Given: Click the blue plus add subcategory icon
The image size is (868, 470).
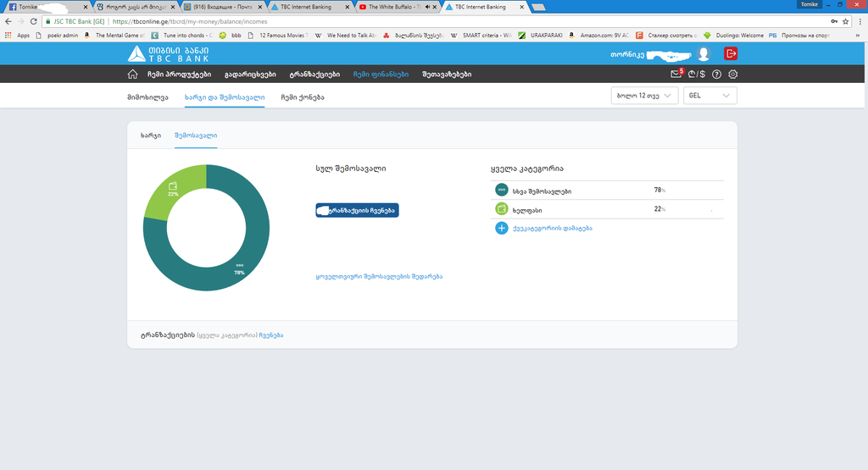Looking at the screenshot, I should tap(501, 228).
